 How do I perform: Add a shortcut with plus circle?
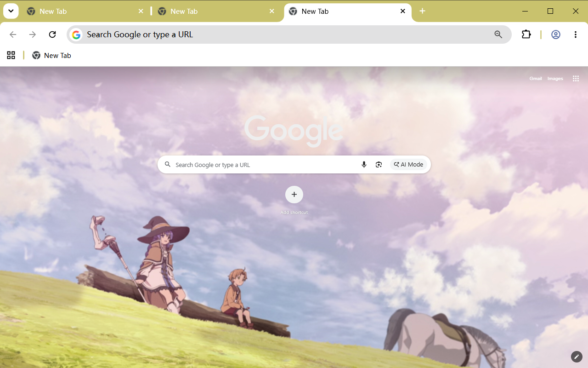coord(294,195)
